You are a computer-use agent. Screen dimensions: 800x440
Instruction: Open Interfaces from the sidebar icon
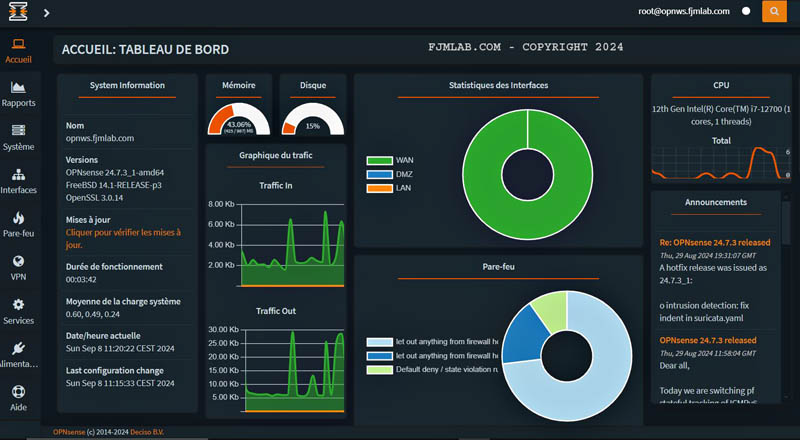[x=18, y=175]
